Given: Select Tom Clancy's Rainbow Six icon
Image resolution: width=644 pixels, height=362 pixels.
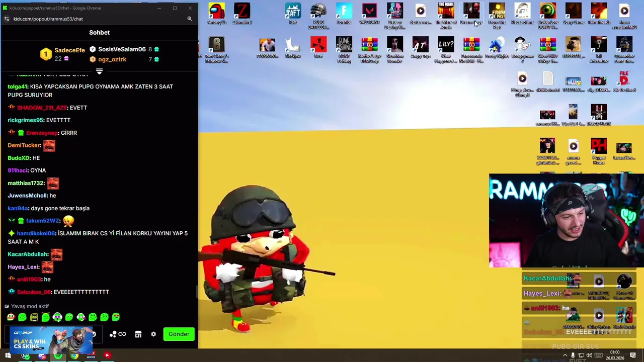Looking at the screenshot, I should [x=217, y=50].
